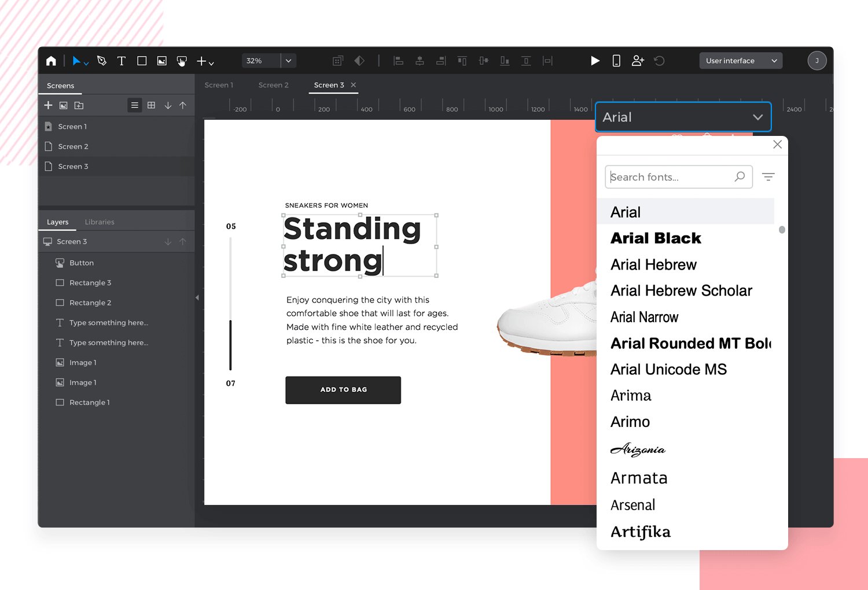This screenshot has height=590, width=868.
Task: Close the font picker popup
Action: pos(777,145)
